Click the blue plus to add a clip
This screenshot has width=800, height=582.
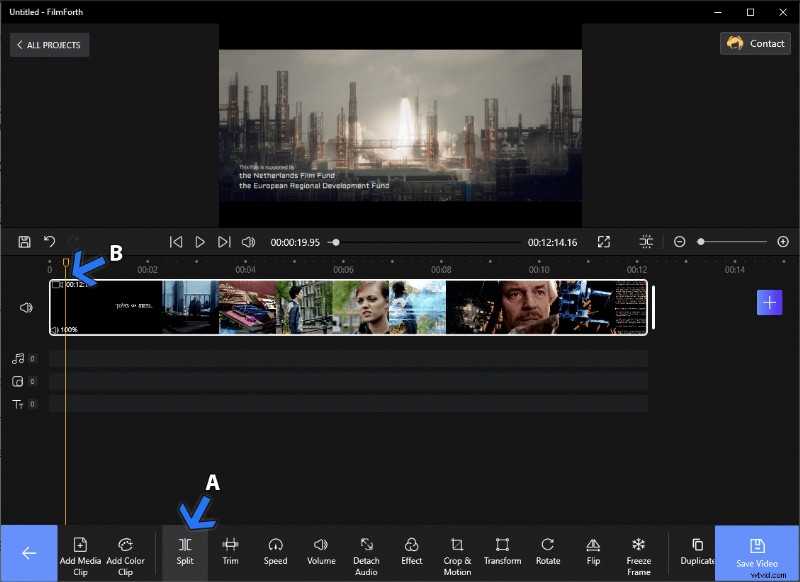coord(770,302)
